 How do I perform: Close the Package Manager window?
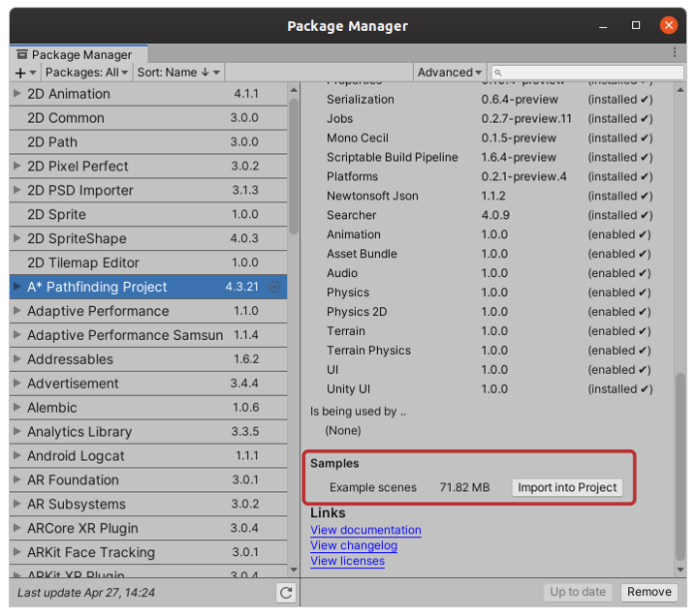668,25
